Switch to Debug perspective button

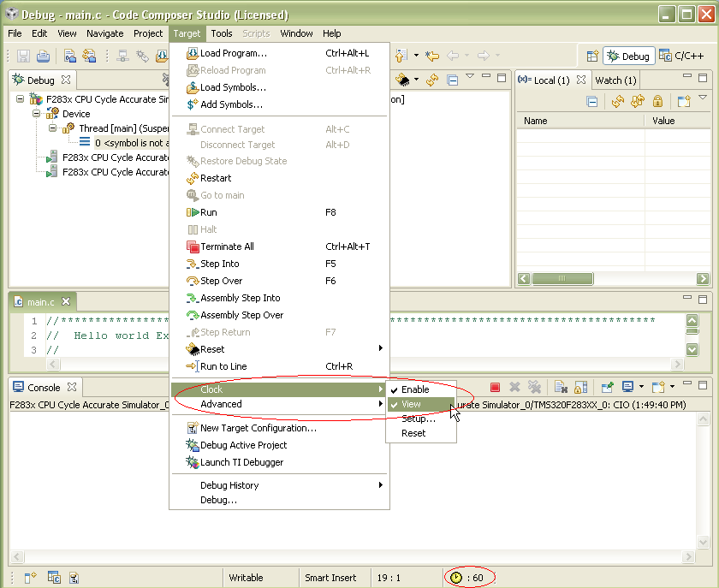tap(628, 56)
